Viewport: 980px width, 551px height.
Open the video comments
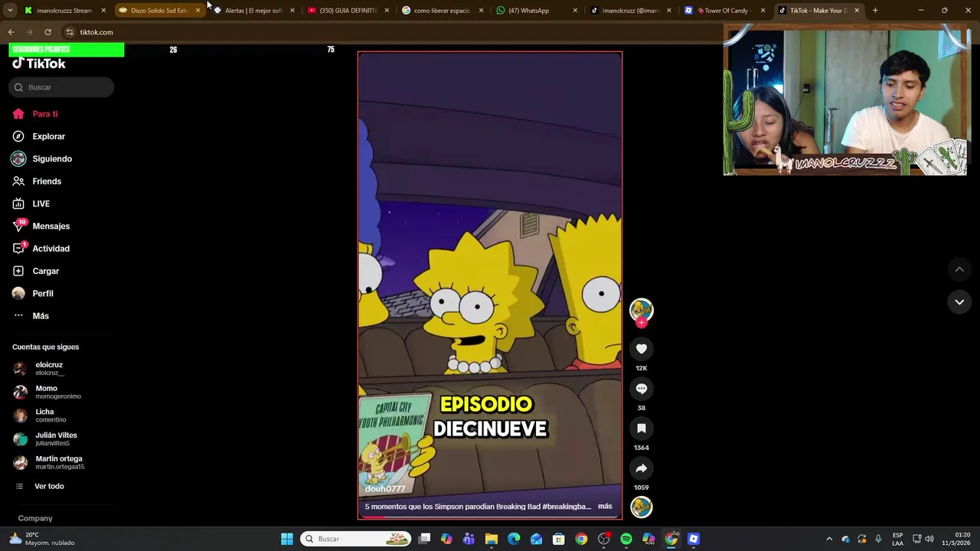click(x=642, y=389)
